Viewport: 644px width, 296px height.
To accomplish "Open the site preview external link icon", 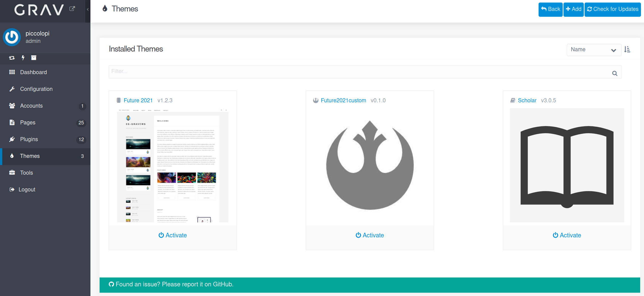I will (x=72, y=9).
